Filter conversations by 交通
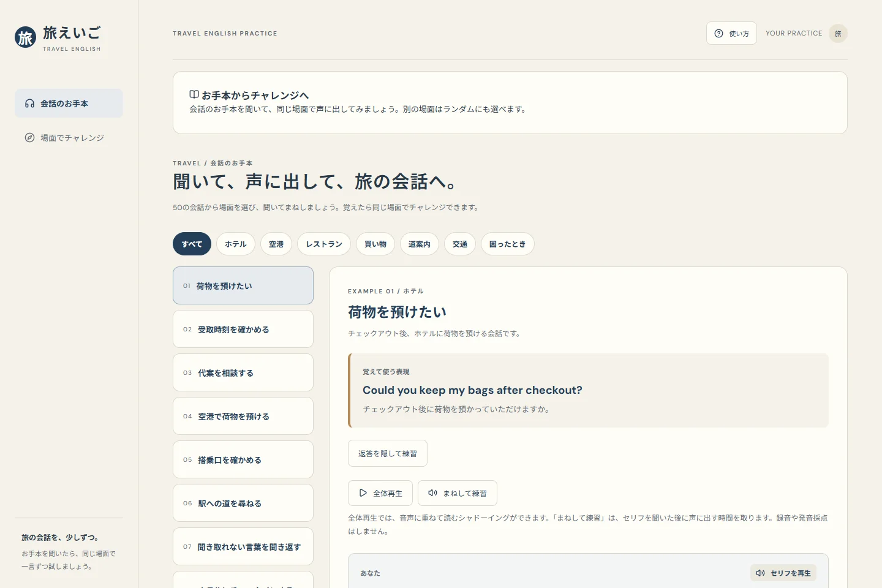 [460, 244]
